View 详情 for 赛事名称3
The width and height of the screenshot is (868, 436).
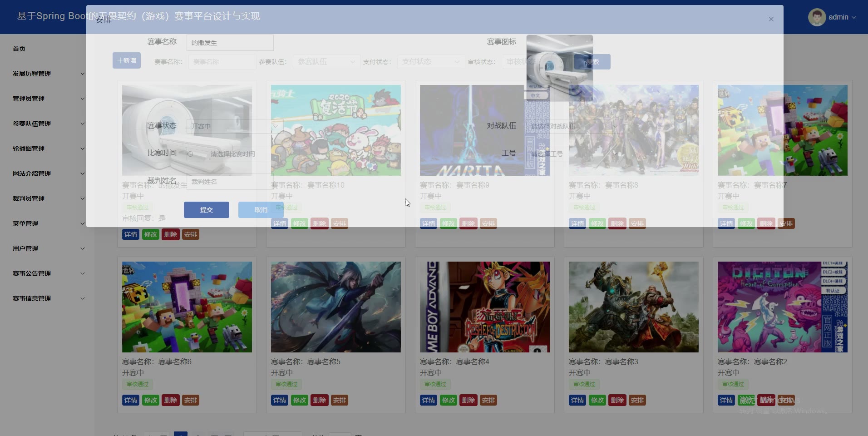[577, 400]
